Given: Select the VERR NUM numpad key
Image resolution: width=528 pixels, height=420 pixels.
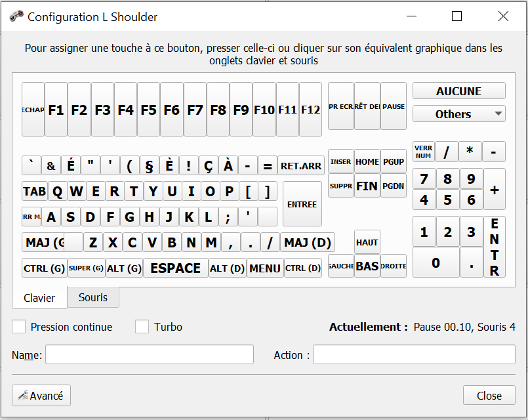Looking at the screenshot, I should [424, 152].
